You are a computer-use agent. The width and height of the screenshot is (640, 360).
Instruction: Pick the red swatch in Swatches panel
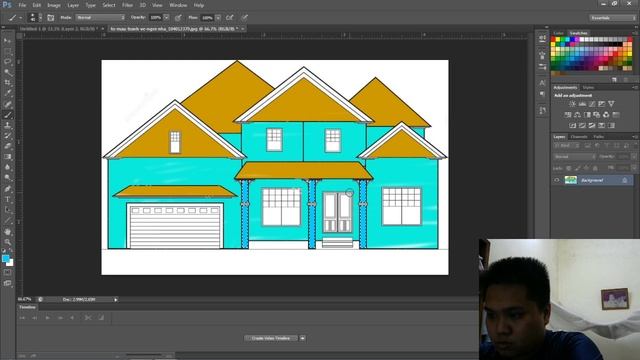(x=553, y=40)
